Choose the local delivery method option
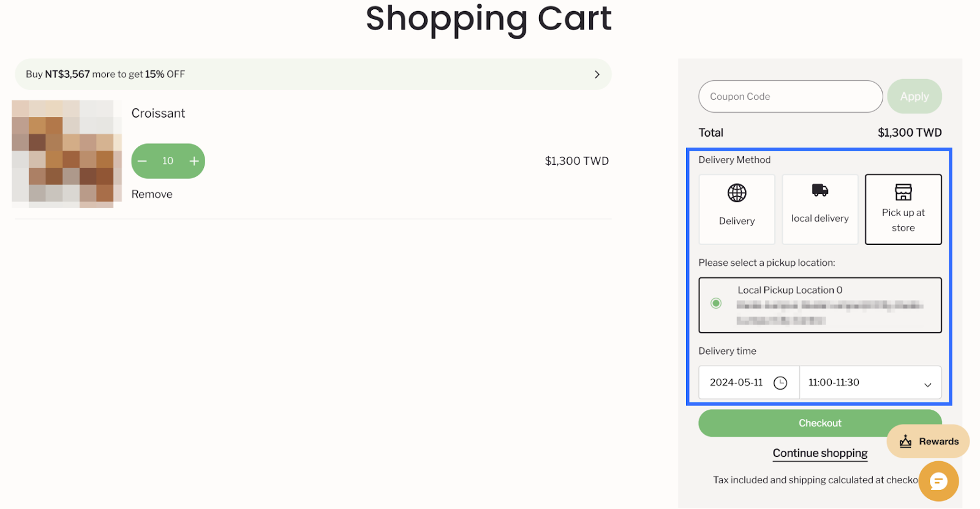Screen dimensions: 980x509 (x=820, y=210)
